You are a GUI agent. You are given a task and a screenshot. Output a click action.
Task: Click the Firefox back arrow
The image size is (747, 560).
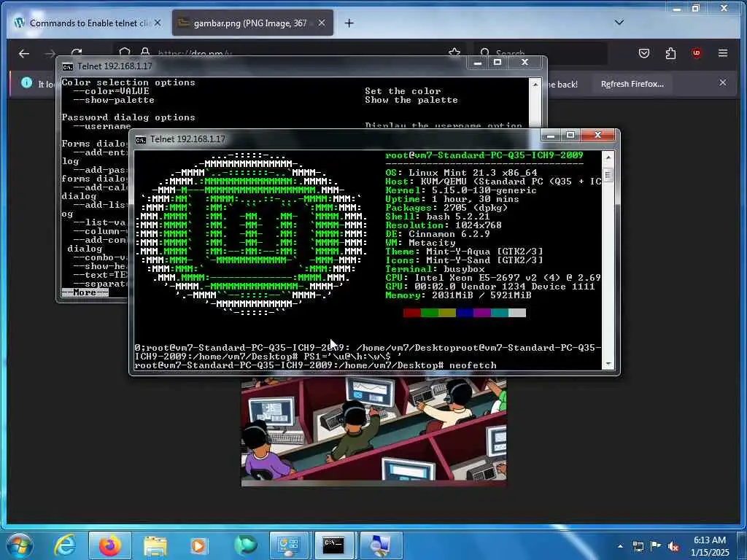pos(24,53)
